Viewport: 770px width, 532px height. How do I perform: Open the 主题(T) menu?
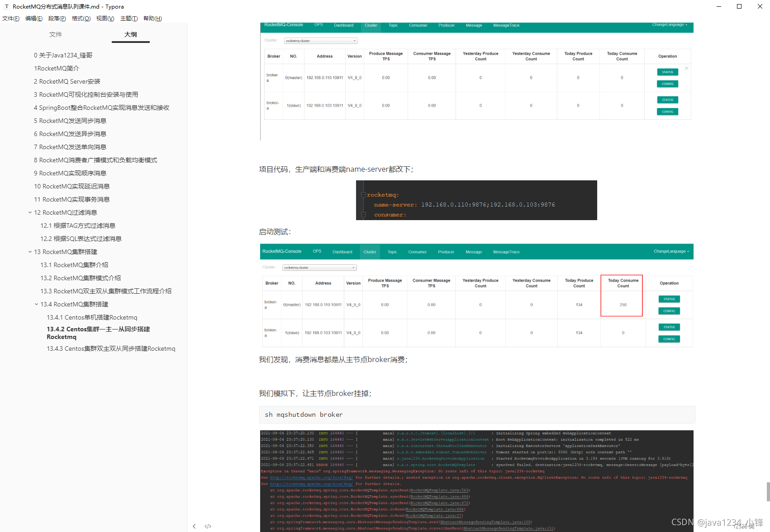tap(129, 19)
